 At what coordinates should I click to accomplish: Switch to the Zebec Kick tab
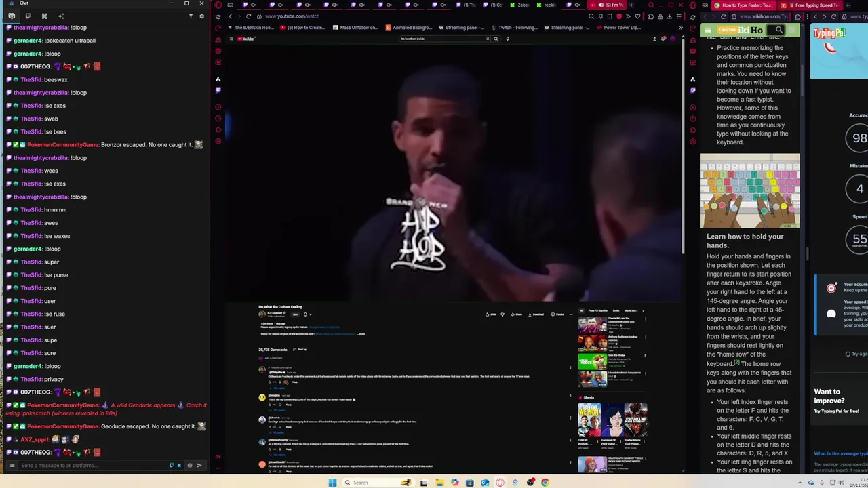(520, 5)
